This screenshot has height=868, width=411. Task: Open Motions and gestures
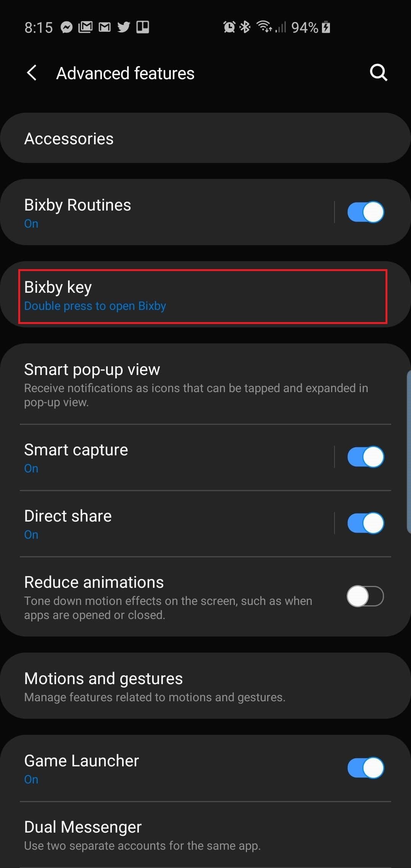click(x=205, y=686)
